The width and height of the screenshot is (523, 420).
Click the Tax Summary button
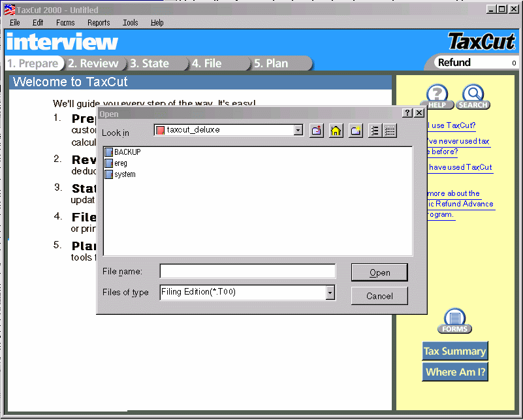455,351
